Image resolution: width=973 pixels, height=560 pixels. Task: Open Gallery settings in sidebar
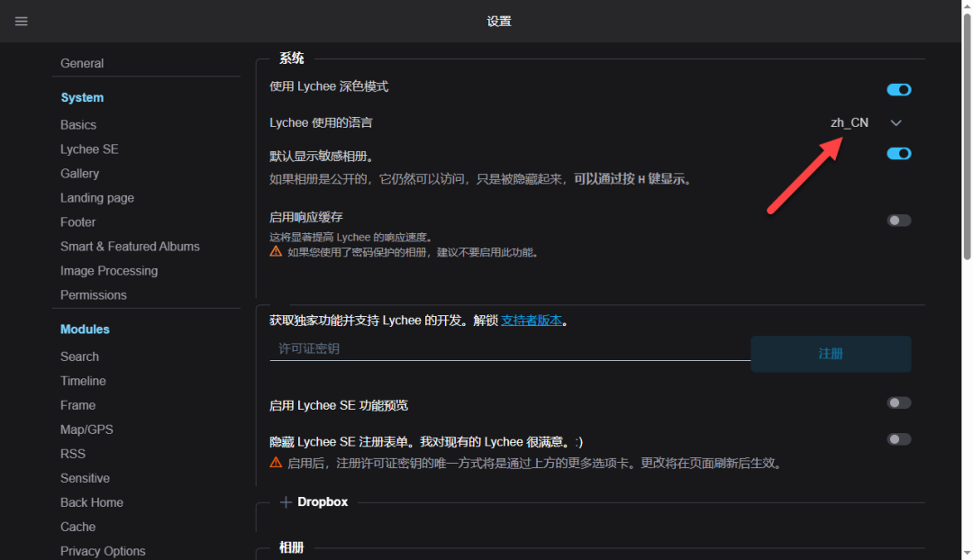tap(80, 174)
